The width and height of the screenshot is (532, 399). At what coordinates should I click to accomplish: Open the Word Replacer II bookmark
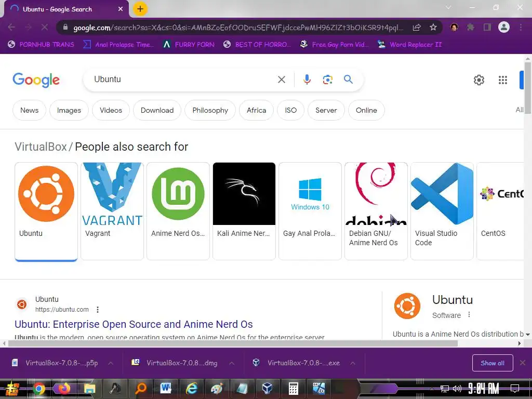click(x=409, y=45)
